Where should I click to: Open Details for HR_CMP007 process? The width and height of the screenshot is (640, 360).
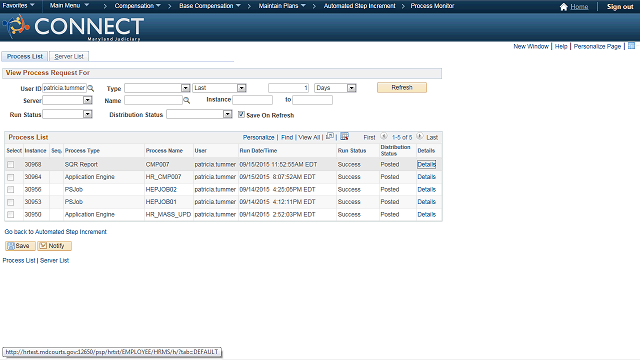point(427,177)
